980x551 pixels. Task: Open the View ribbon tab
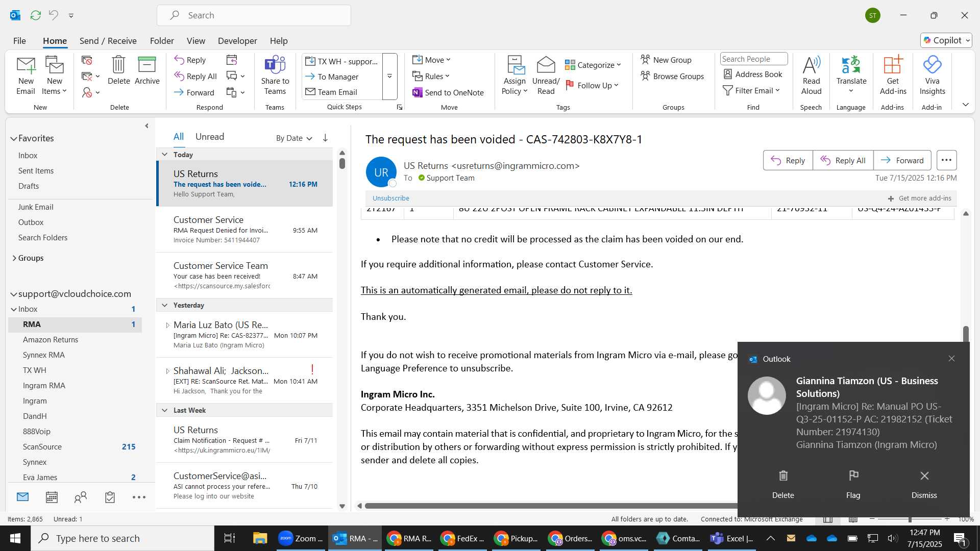[x=195, y=41]
